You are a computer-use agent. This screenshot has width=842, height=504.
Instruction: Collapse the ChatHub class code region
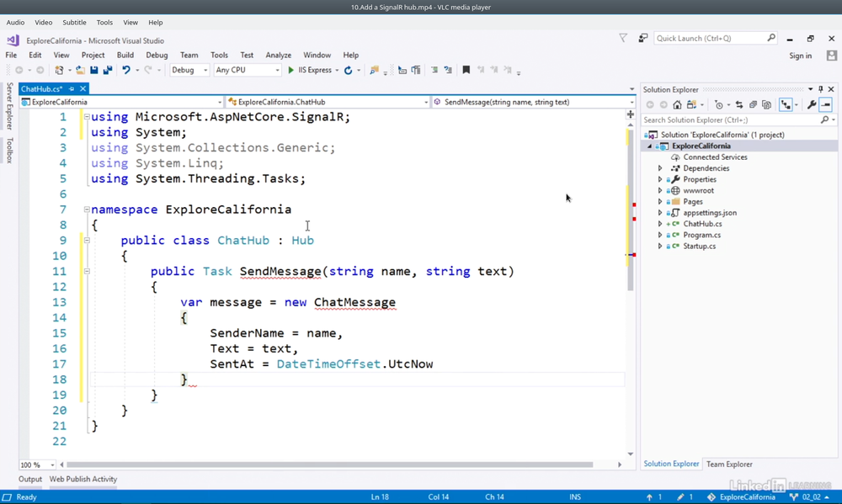click(87, 240)
